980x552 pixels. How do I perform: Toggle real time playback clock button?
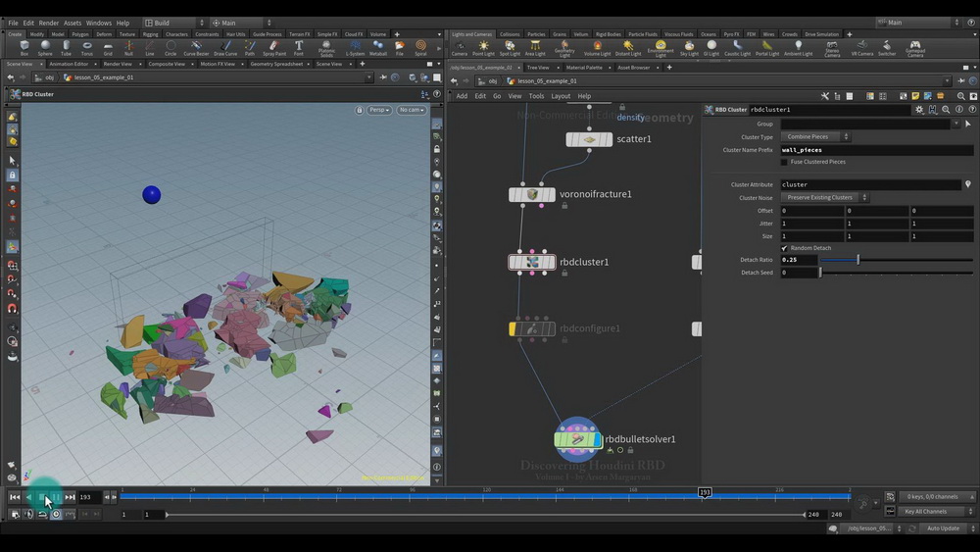click(x=56, y=514)
